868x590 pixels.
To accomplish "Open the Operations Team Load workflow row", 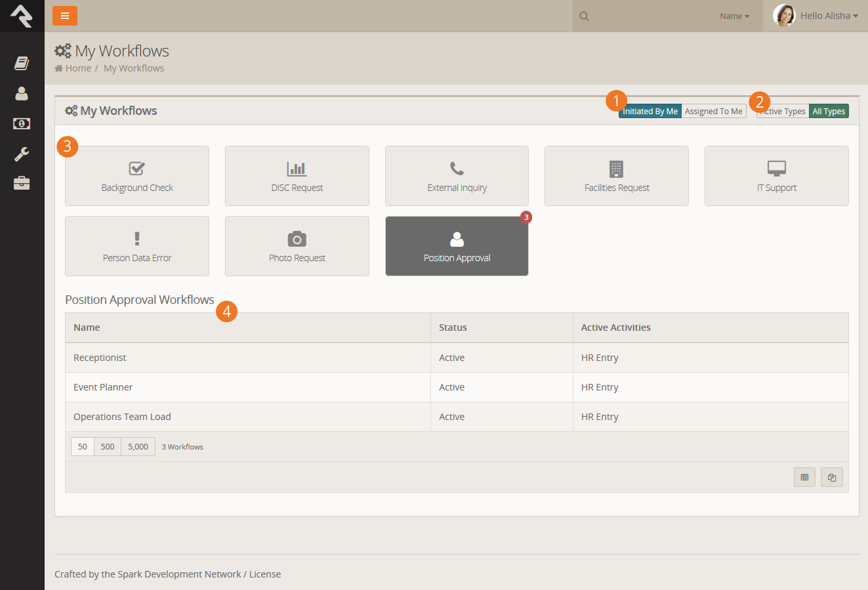I will point(457,417).
